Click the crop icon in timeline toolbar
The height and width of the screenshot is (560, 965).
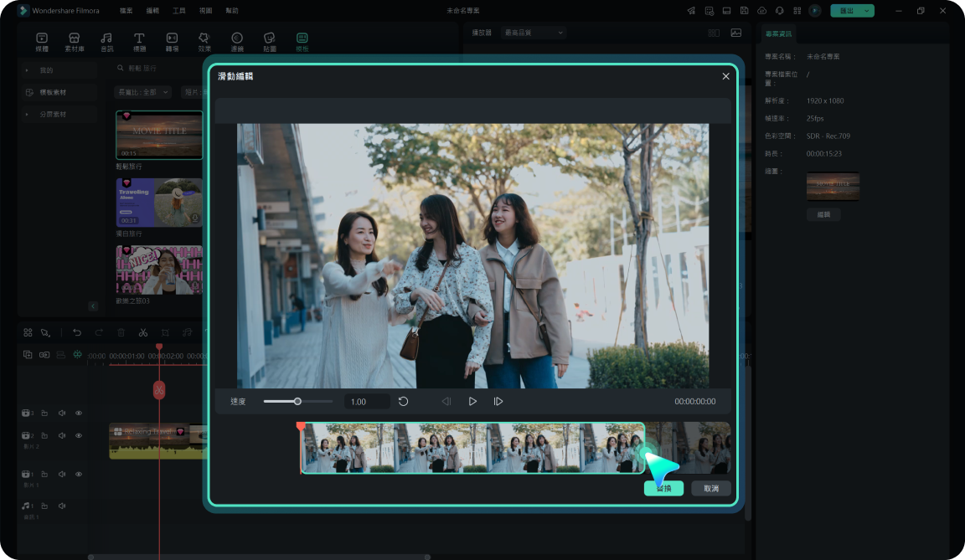coord(165,332)
